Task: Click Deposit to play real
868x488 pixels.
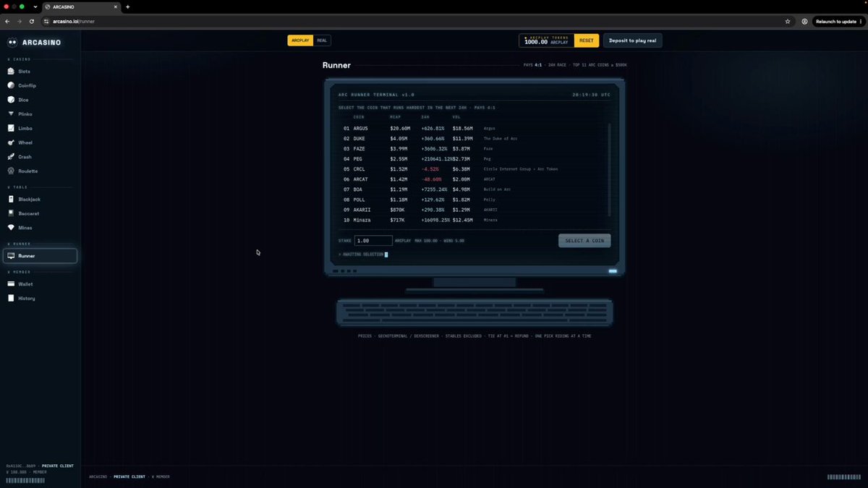Action: [632, 40]
